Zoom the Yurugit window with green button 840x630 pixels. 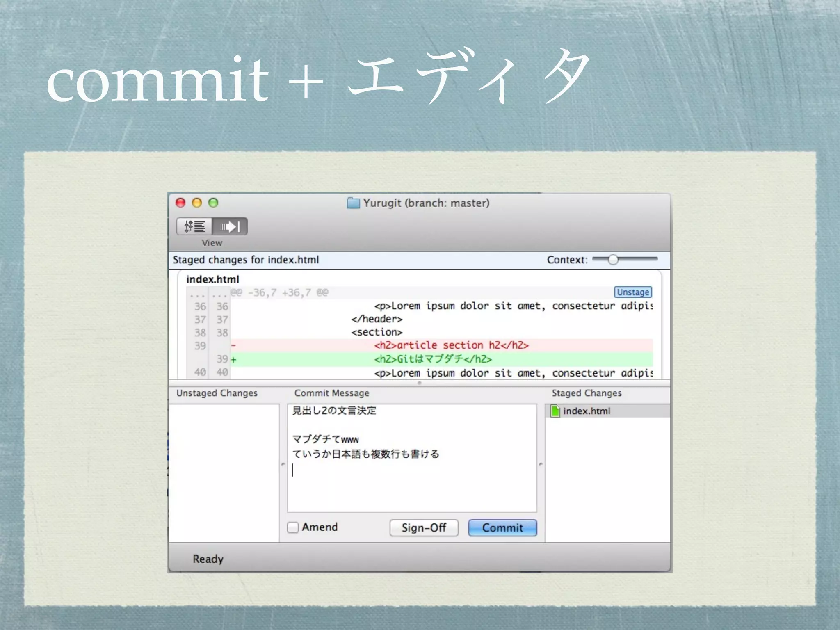tap(213, 203)
